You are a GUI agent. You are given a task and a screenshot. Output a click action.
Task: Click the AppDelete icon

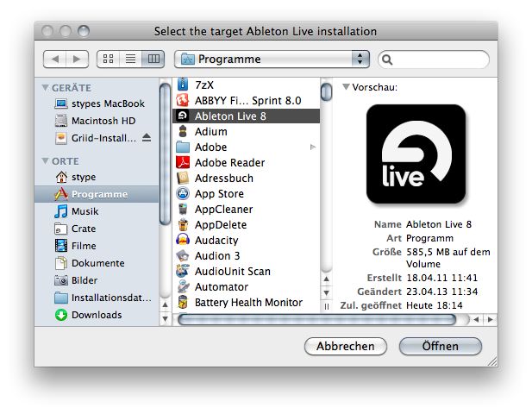(183, 224)
